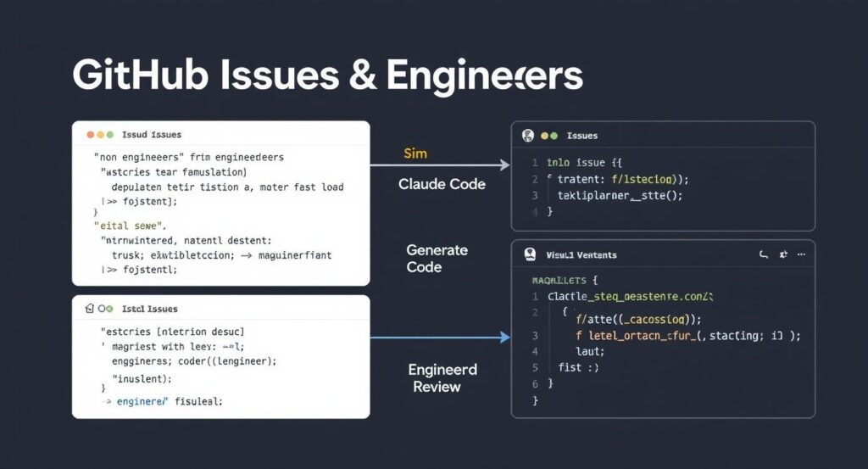The image size is (868, 469).
Task: Click the yellow dot in dark Issues panel
Action: click(x=544, y=136)
